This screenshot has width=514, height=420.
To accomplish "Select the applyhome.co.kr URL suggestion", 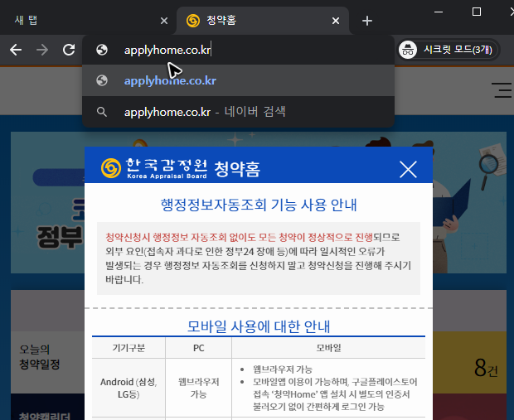I will [238, 80].
